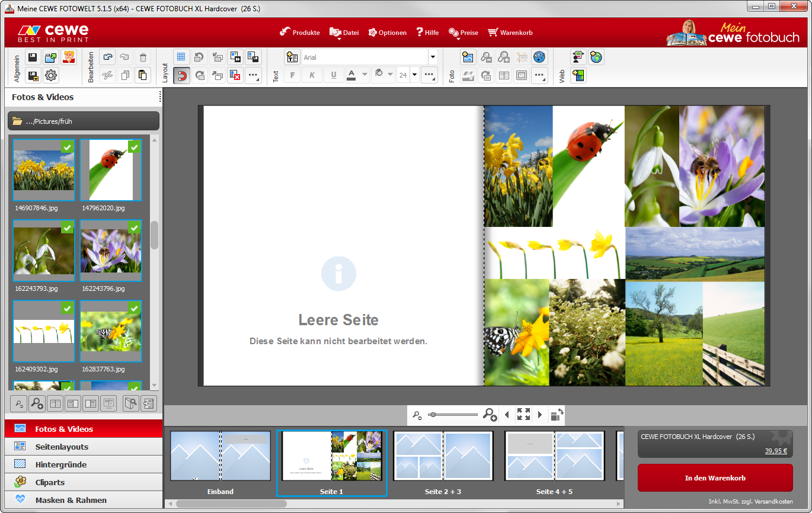
Task: Open the Arial font dropdown
Action: 433,57
